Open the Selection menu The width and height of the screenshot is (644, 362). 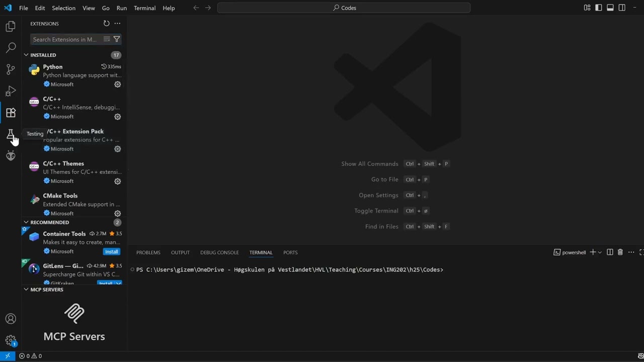pyautogui.click(x=64, y=8)
